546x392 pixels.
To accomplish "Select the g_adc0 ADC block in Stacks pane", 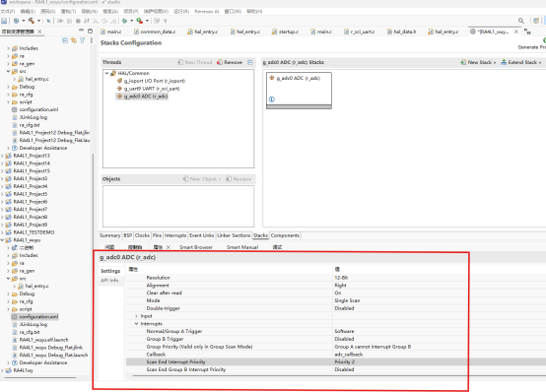I will coord(299,91).
